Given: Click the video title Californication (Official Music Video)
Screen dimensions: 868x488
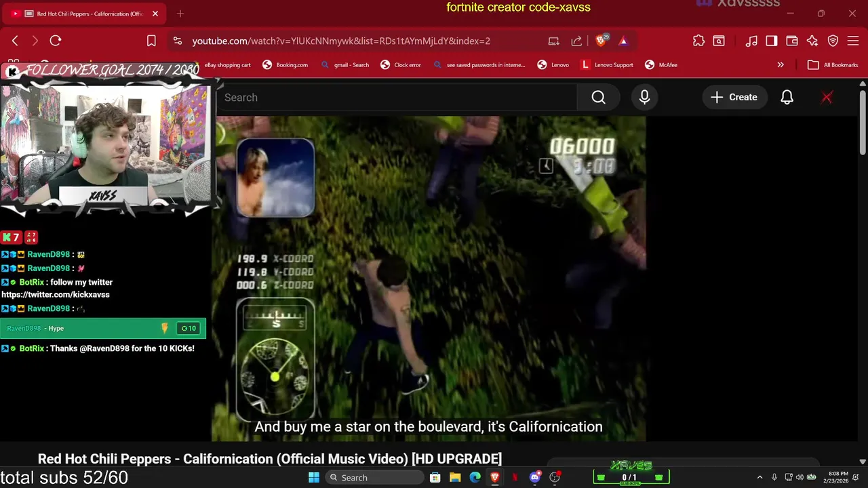Looking at the screenshot, I should click(270, 459).
